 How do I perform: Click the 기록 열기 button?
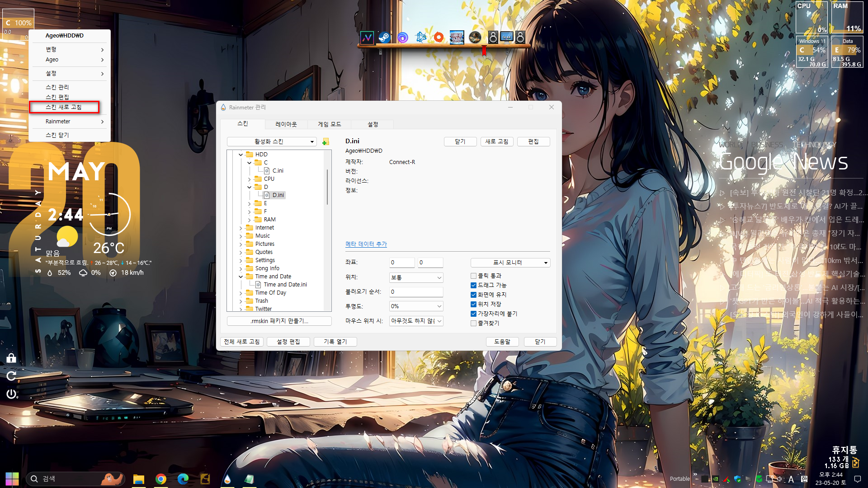click(x=335, y=342)
